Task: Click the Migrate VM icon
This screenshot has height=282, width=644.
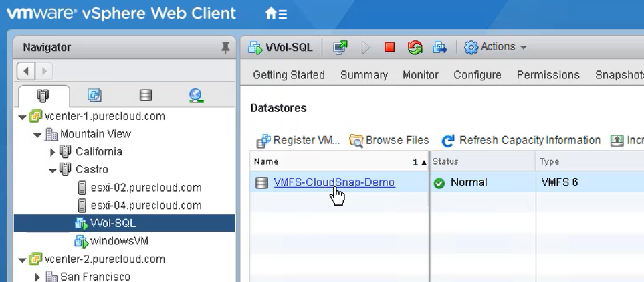Action: pos(440,48)
